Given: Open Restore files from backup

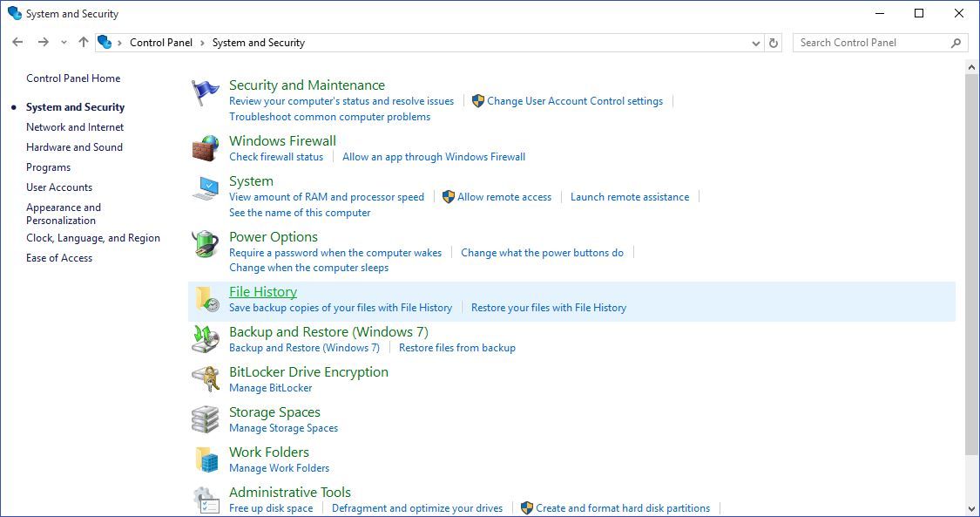Looking at the screenshot, I should 456,347.
